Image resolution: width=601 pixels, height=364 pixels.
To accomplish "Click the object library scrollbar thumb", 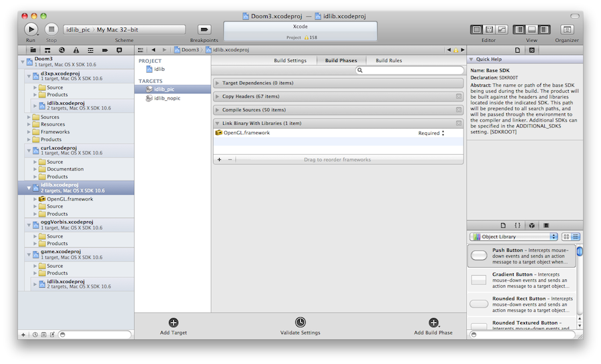I will click(580, 251).
